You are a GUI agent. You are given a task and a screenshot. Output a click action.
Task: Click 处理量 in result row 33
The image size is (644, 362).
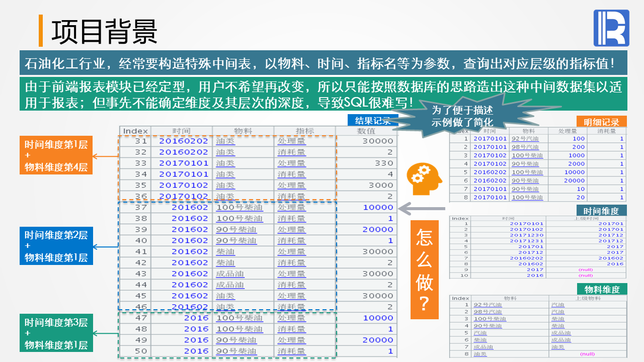(291, 163)
